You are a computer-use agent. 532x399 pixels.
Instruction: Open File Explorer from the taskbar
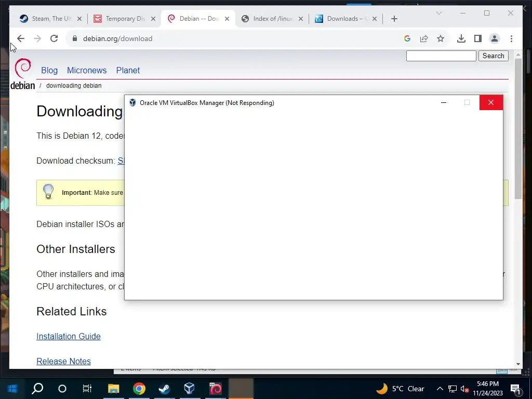(114, 389)
